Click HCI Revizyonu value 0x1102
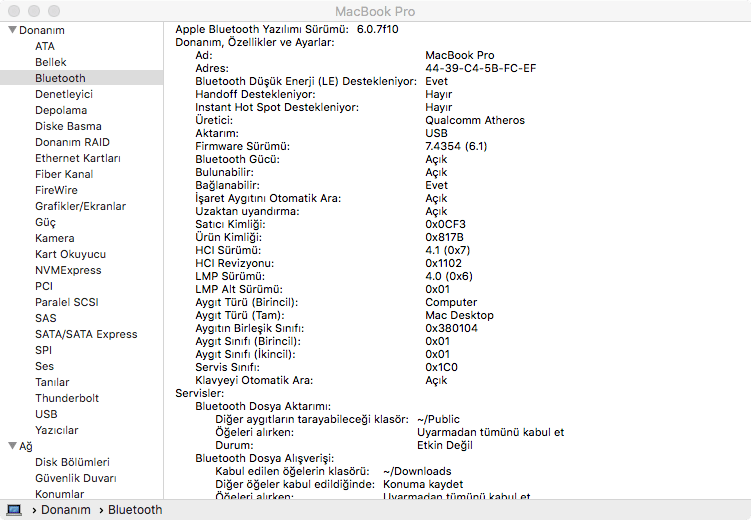The image size is (751, 520). coord(444,263)
